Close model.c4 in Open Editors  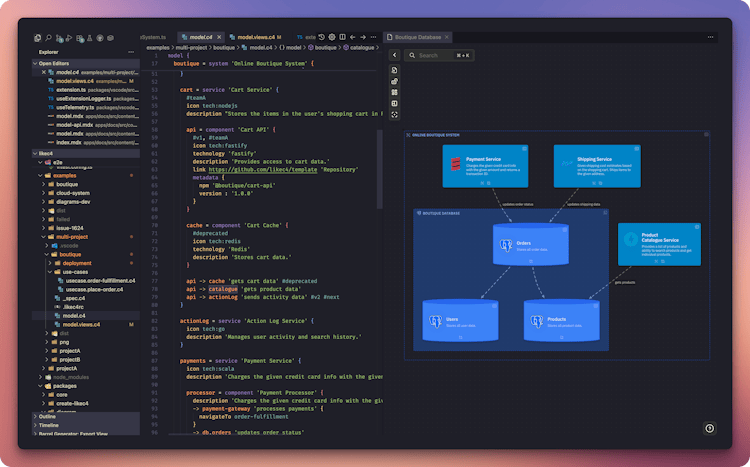point(44,72)
